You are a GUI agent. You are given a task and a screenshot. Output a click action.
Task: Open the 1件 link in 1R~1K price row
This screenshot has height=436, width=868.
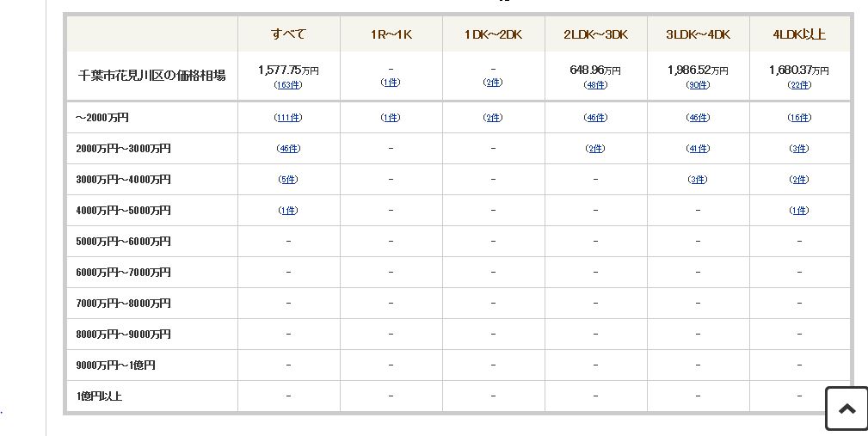click(391, 82)
